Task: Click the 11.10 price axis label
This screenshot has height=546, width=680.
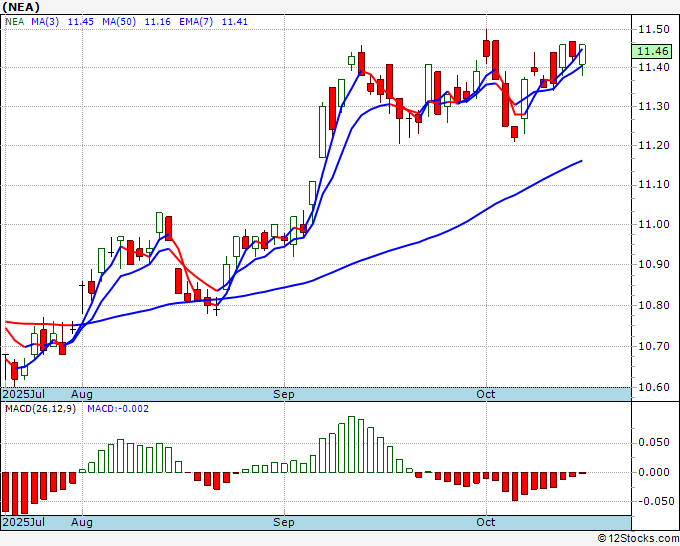Action: click(x=654, y=185)
